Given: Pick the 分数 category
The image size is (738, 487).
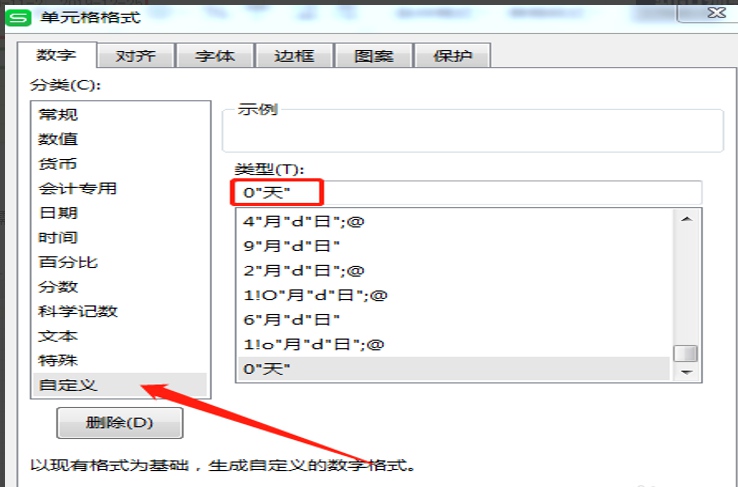Looking at the screenshot, I should [120, 287].
